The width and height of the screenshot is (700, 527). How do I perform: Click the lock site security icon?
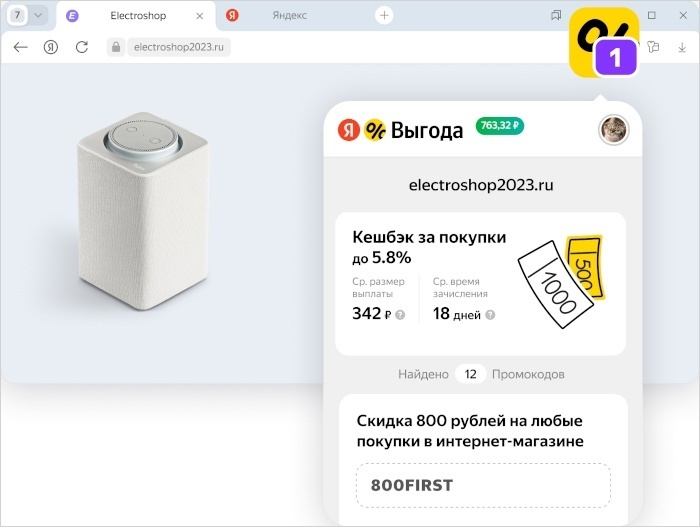click(116, 47)
